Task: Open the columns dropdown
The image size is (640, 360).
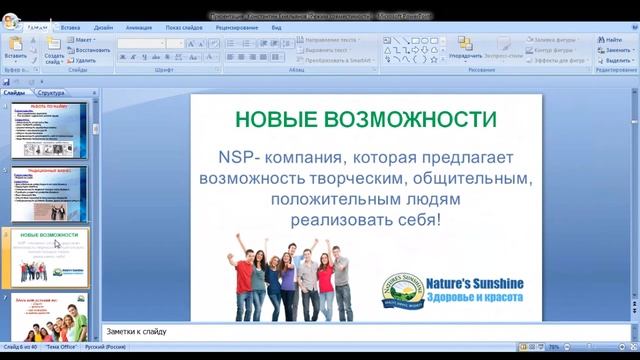Action: point(277,57)
